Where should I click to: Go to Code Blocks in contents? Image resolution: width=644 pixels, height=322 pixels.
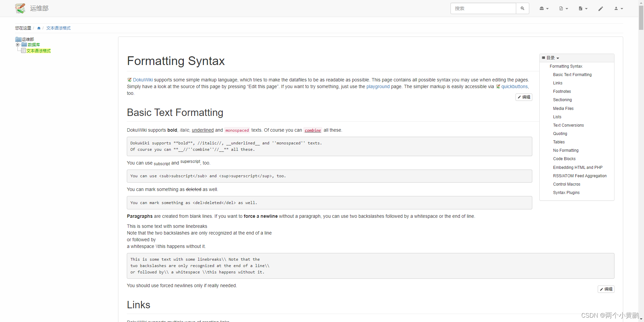tap(564, 159)
